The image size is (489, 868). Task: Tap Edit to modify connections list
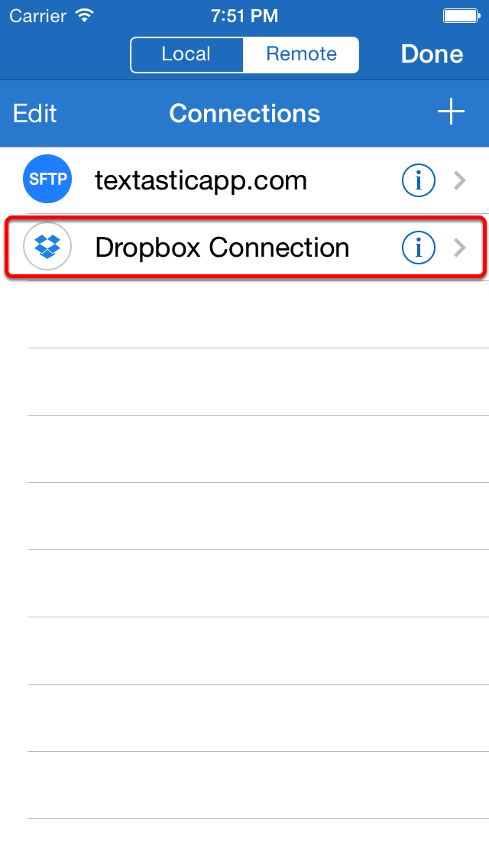35,114
